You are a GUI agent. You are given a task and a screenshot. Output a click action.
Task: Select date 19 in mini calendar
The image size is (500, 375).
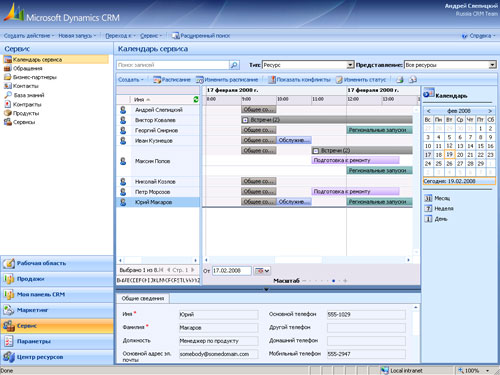(x=449, y=155)
